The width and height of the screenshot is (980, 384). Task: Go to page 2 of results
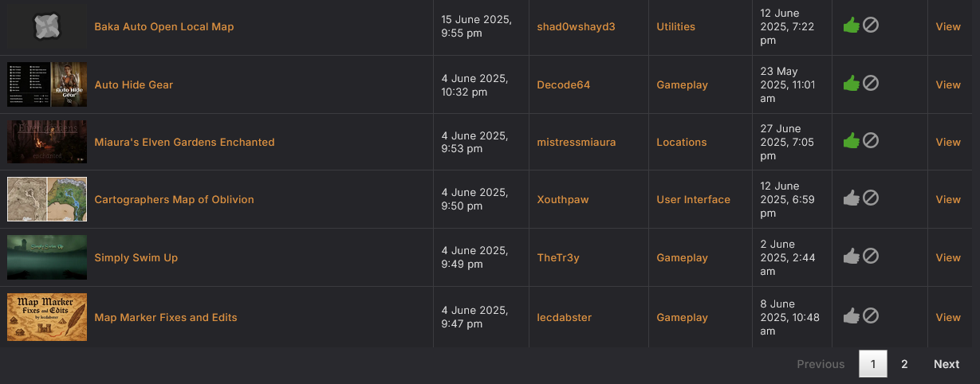[x=904, y=364]
